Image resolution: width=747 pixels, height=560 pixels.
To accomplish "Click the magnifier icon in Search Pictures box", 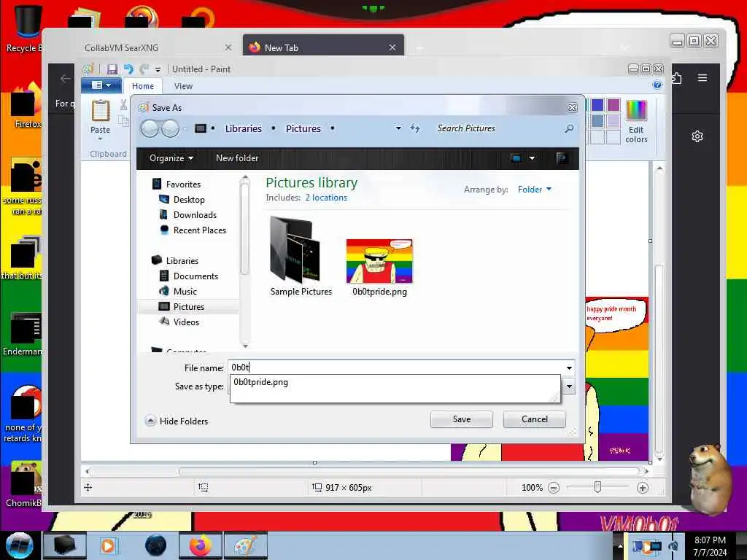I will [569, 128].
